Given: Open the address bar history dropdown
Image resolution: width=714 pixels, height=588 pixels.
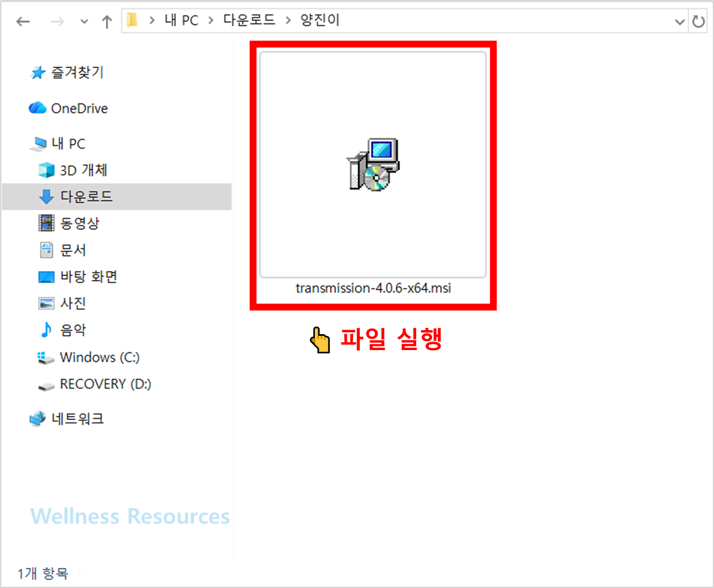Looking at the screenshot, I should pyautogui.click(x=680, y=22).
